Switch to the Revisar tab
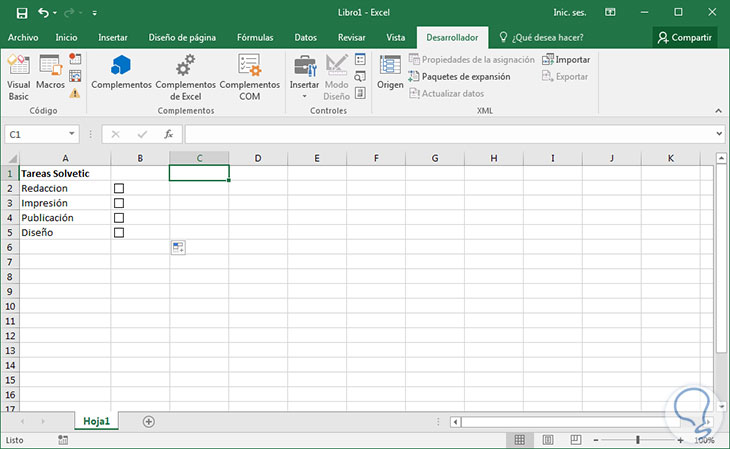This screenshot has width=730, height=449. tap(351, 37)
